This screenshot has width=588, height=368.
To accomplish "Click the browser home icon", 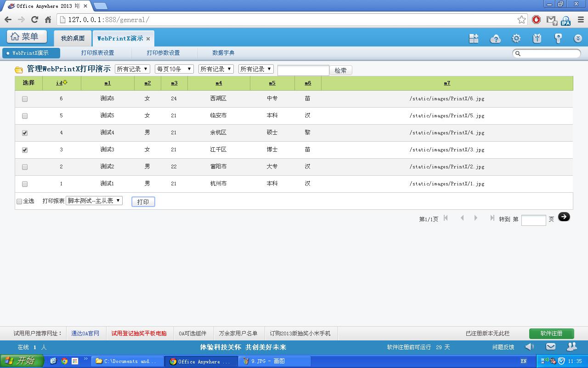I will (x=48, y=19).
